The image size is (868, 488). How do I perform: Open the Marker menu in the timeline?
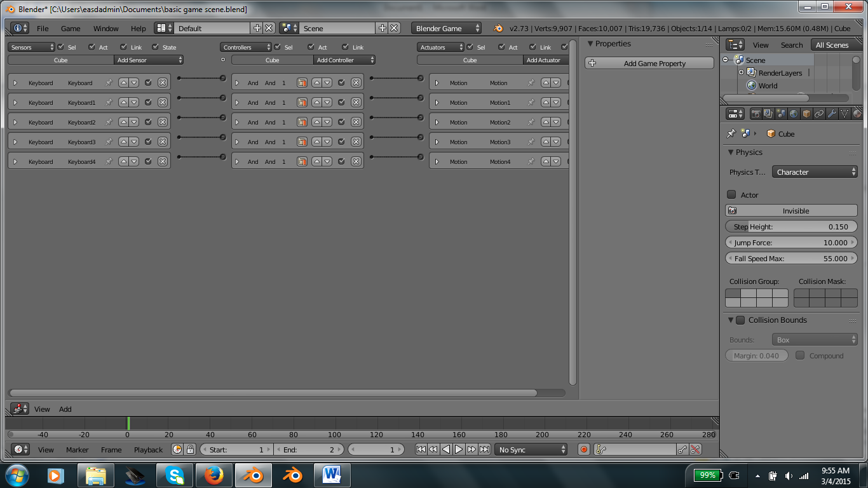coord(78,449)
